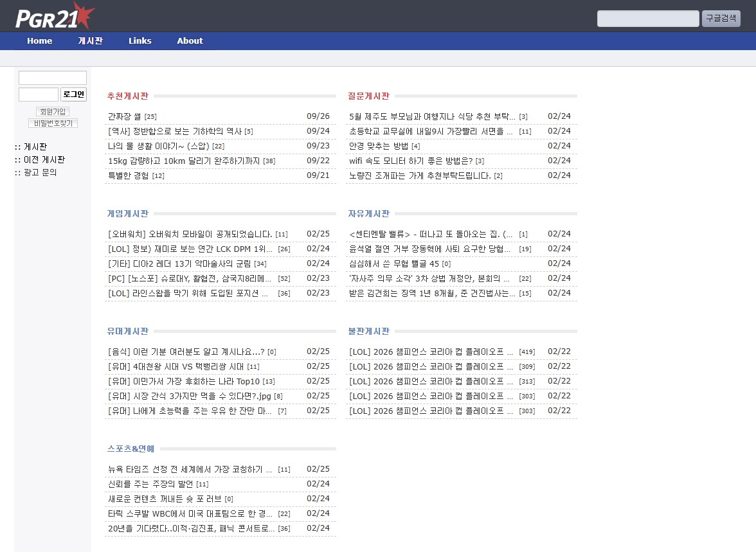Click the 회원가입 button
This screenshot has height=552, width=756.
pos(53,111)
